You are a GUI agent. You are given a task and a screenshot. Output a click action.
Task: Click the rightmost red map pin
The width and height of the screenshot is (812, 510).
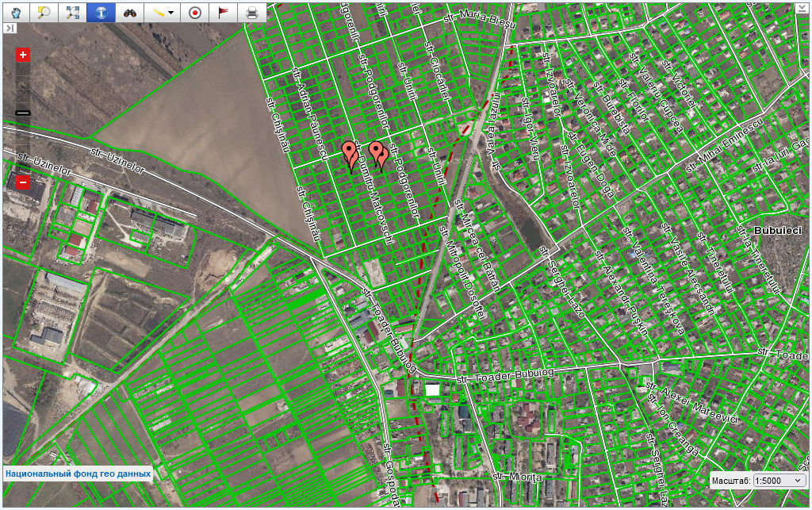[383, 155]
